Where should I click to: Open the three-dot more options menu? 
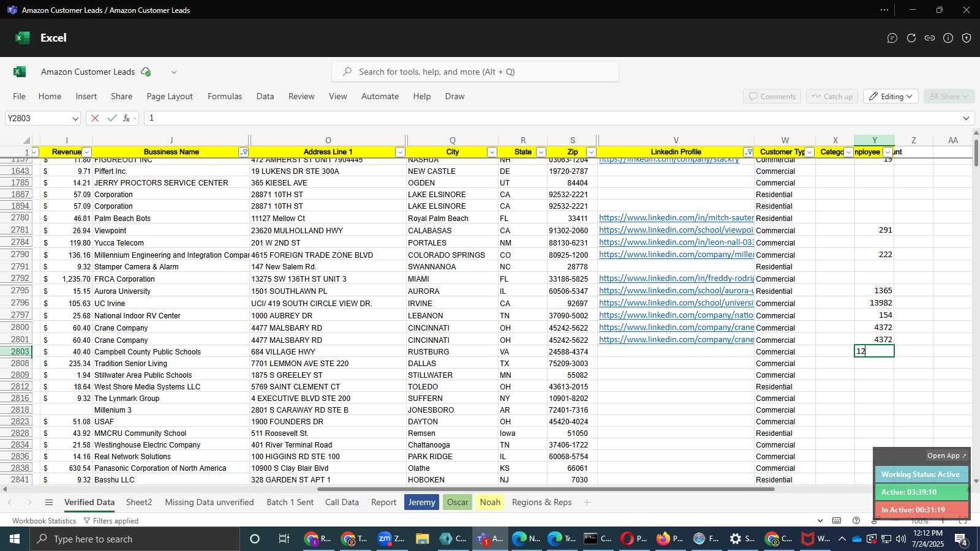[x=884, y=10]
